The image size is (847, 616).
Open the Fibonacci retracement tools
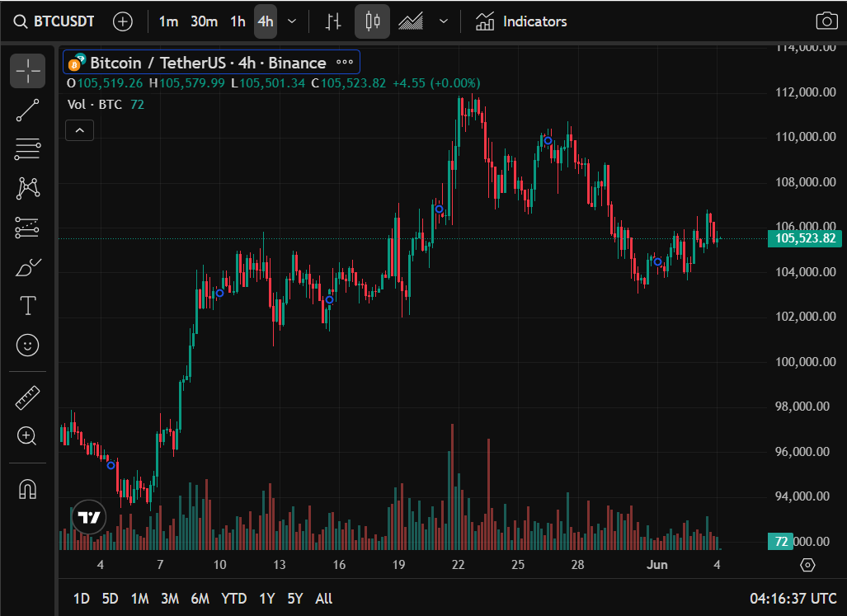click(x=27, y=149)
